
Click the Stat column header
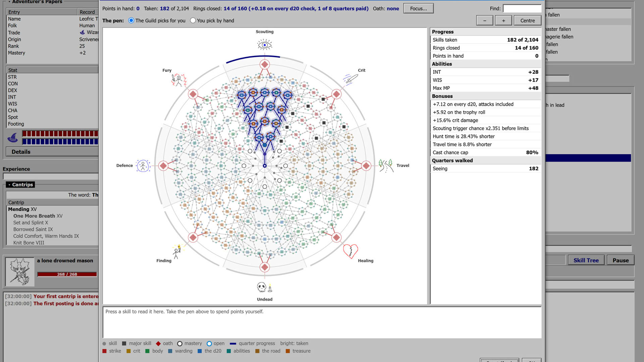[52, 70]
